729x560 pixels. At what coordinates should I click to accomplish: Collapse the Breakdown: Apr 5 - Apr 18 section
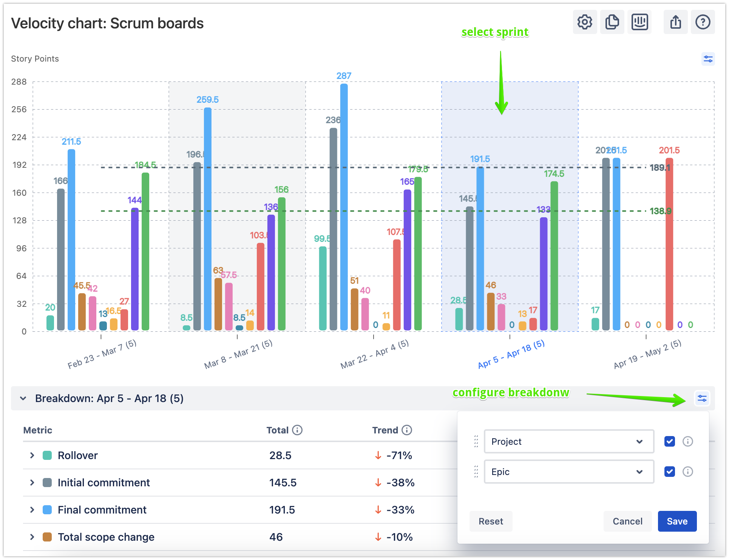tap(23, 398)
